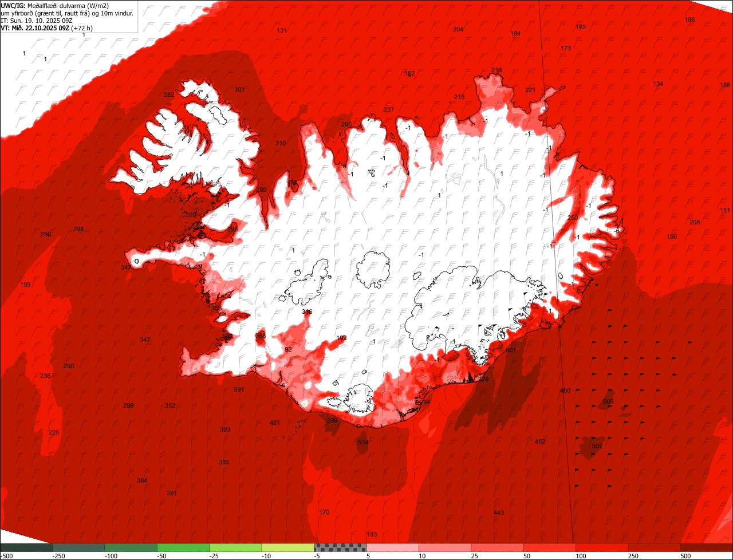Click the initial time 'IT: Sun. 19. 10. 2025 09Z'
The image size is (733, 560).
tap(37, 20)
